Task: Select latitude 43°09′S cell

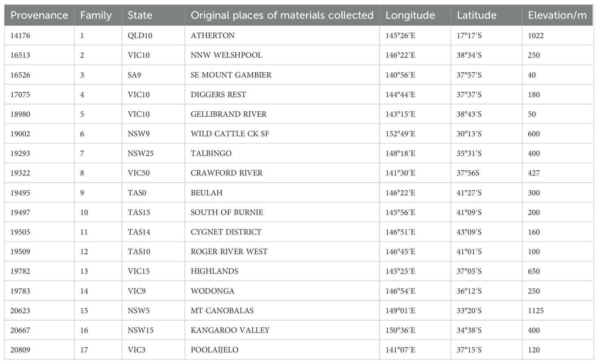Action: tap(469, 232)
